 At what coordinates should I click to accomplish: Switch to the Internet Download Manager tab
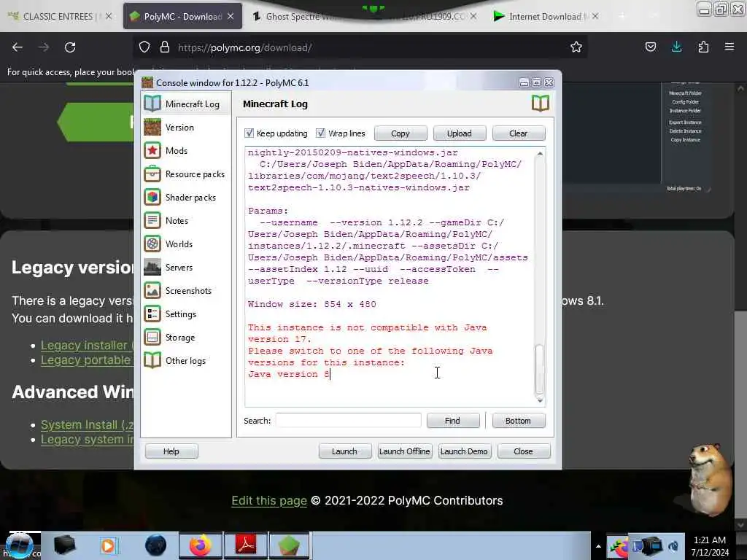(546, 16)
